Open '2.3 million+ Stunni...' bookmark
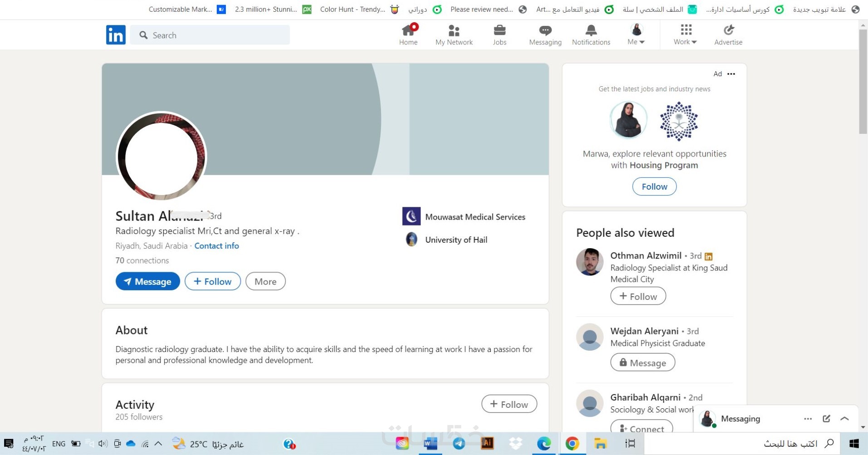Screen dimensions: 868x455 pos(273,10)
